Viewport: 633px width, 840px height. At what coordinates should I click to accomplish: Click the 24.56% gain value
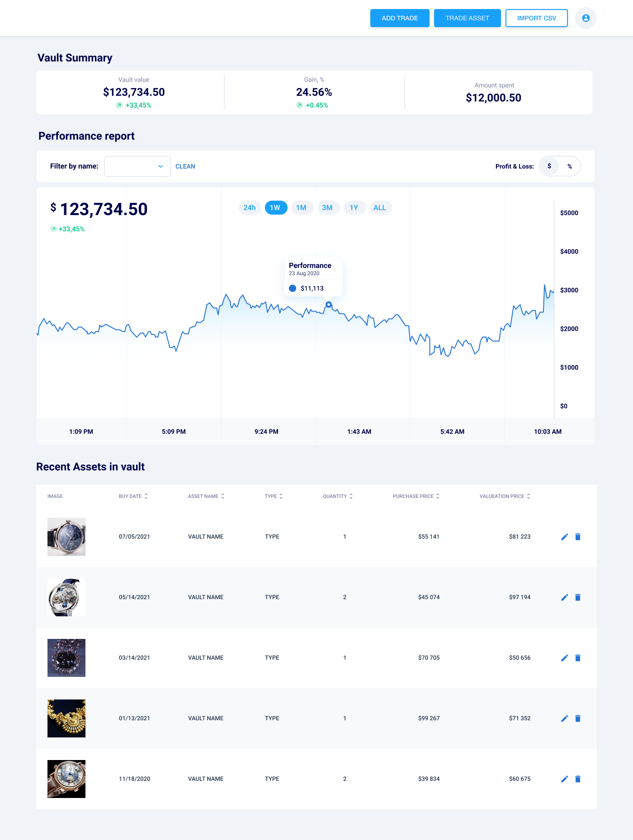[x=314, y=92]
